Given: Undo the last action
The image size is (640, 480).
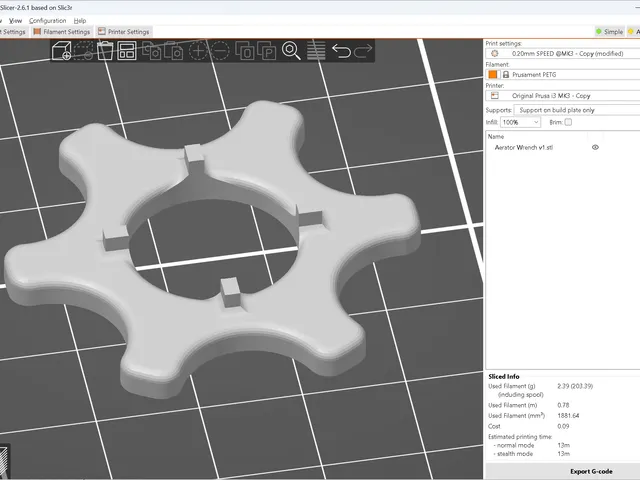Looking at the screenshot, I should tap(341, 51).
